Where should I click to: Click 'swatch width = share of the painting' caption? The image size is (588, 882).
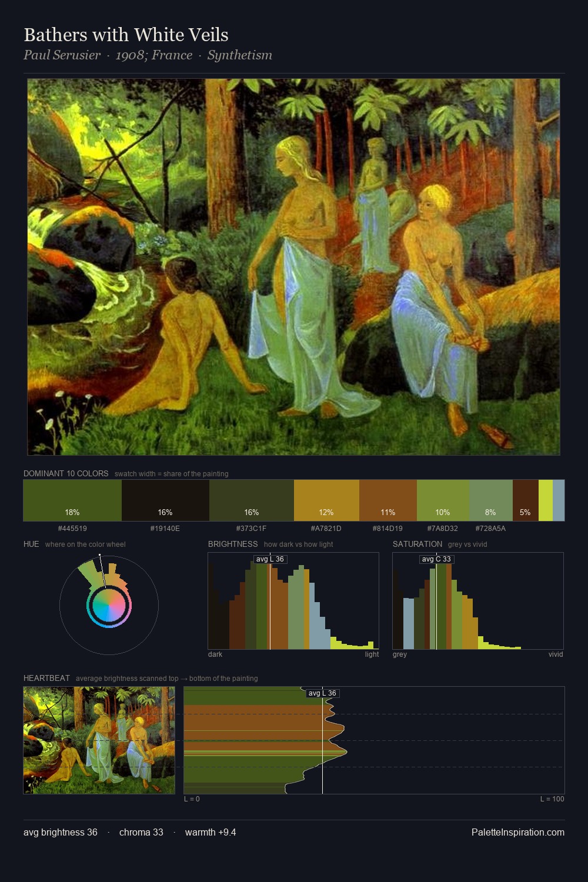[x=172, y=474]
